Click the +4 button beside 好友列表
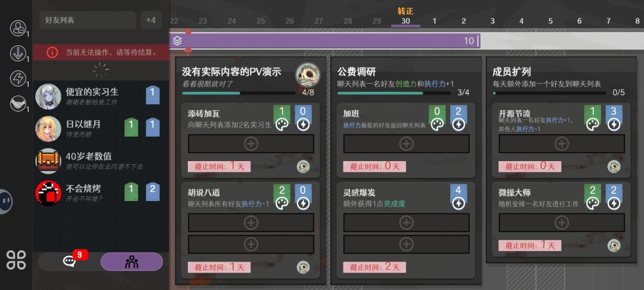This screenshot has width=644, height=290. pyautogui.click(x=151, y=20)
